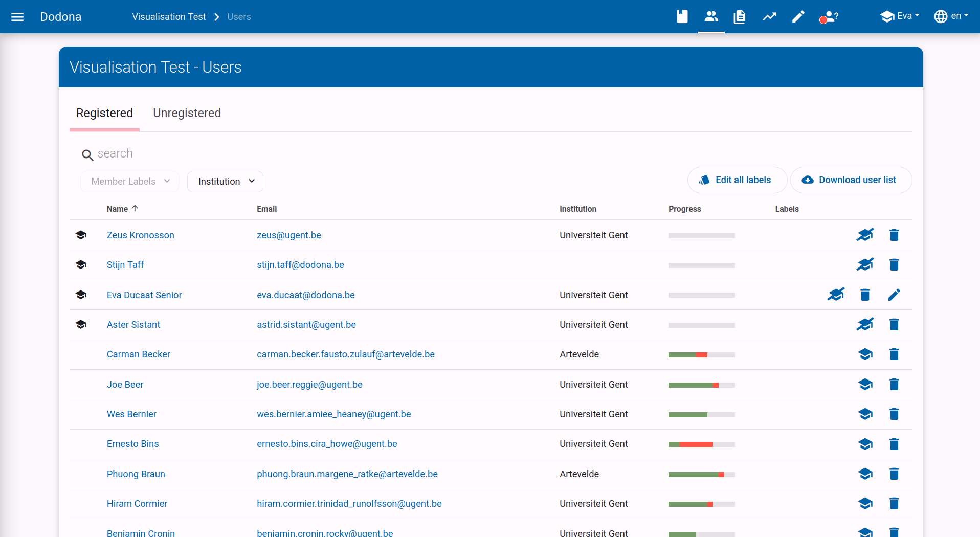Delete Carman Becker using trash icon
The width and height of the screenshot is (980, 537).
[894, 354]
